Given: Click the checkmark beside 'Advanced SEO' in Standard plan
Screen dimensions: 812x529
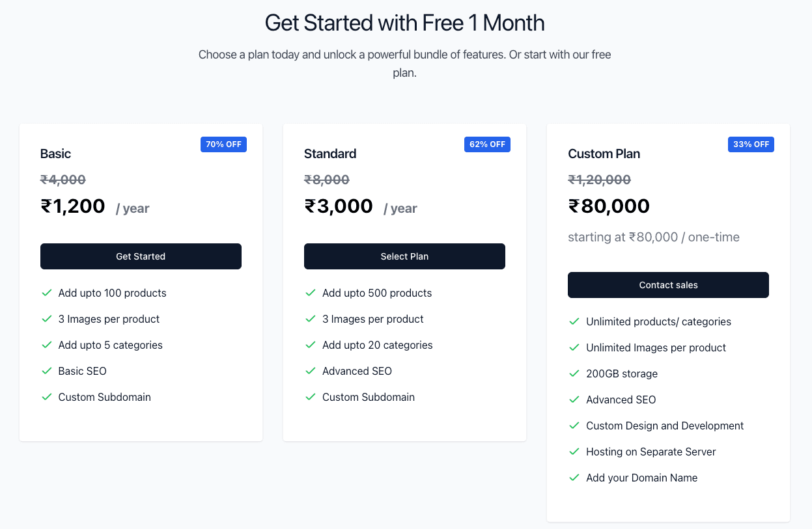Looking at the screenshot, I should [x=310, y=371].
